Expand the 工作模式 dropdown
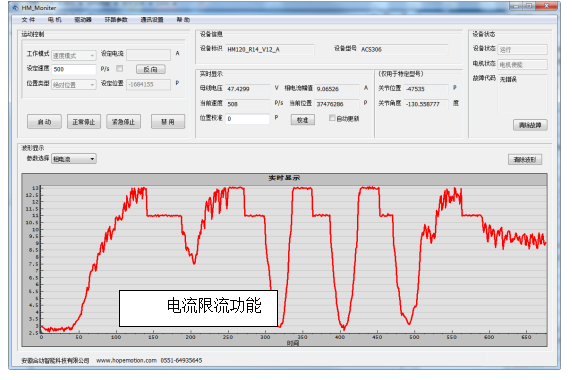This screenshot has width=573, height=380. click(74, 56)
